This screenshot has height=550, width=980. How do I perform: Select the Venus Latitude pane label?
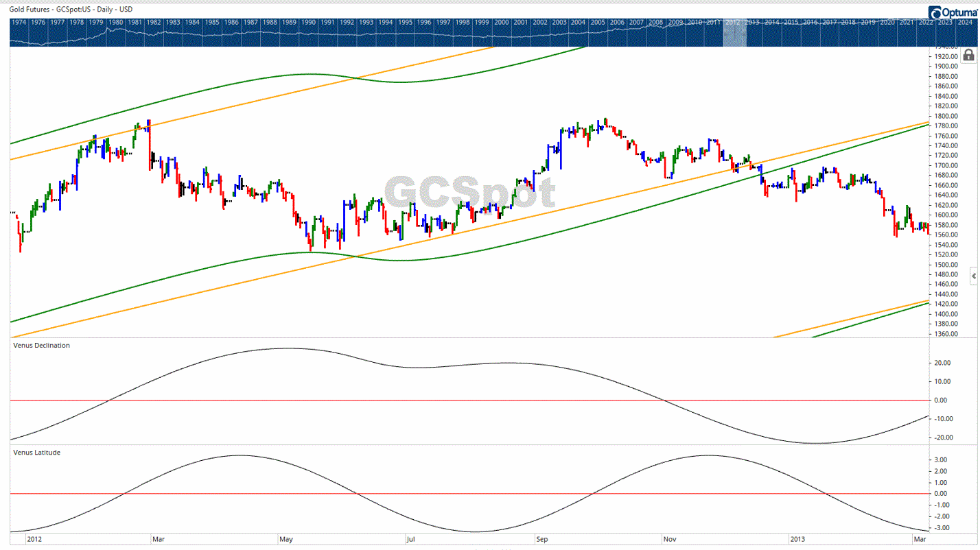[36, 453]
